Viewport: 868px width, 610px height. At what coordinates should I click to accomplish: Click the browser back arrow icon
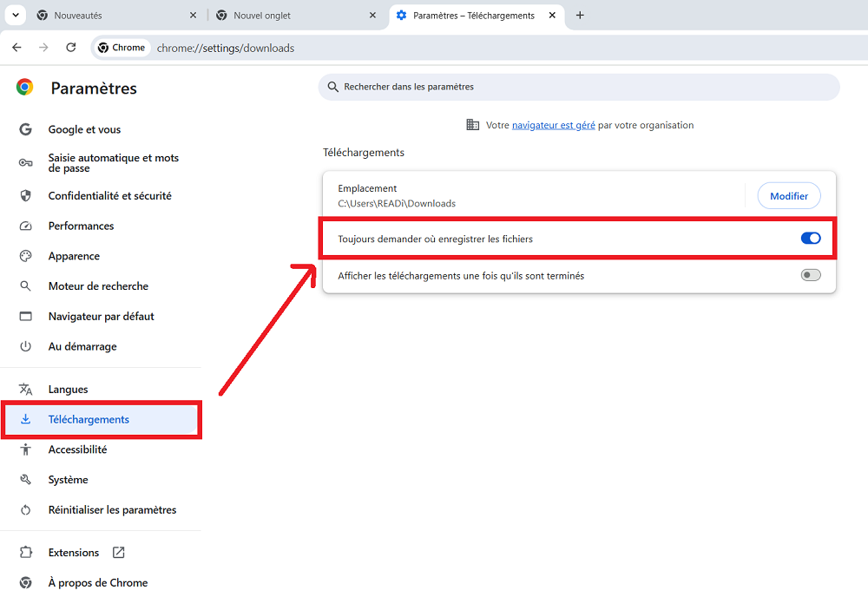pyautogui.click(x=16, y=48)
